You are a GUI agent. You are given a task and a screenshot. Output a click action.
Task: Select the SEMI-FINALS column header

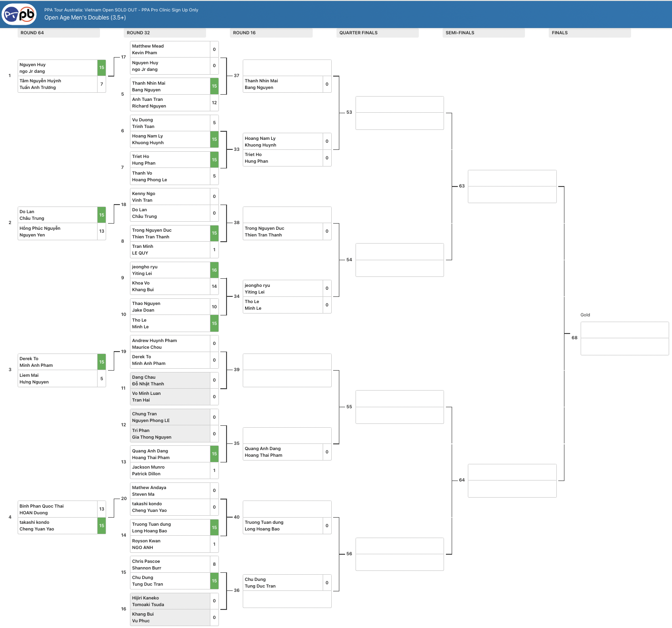tap(484, 33)
